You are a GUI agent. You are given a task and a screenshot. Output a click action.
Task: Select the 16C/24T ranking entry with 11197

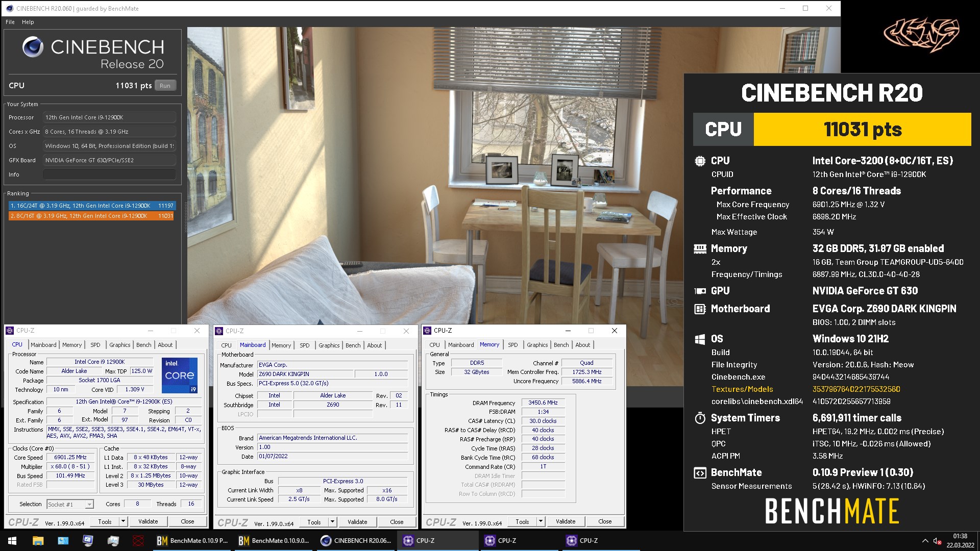coord(92,206)
